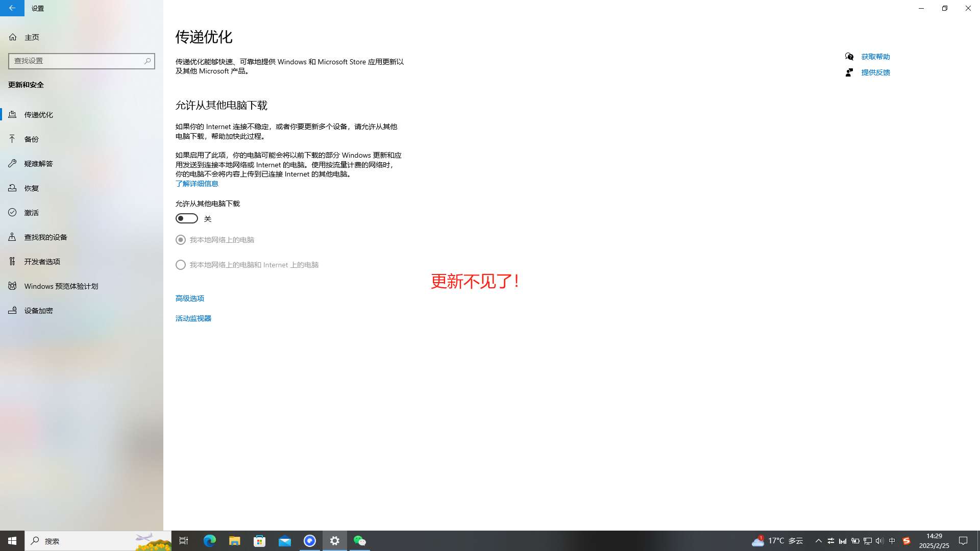
Task: Click 了解详细信息 hyperlink
Action: pos(197,184)
